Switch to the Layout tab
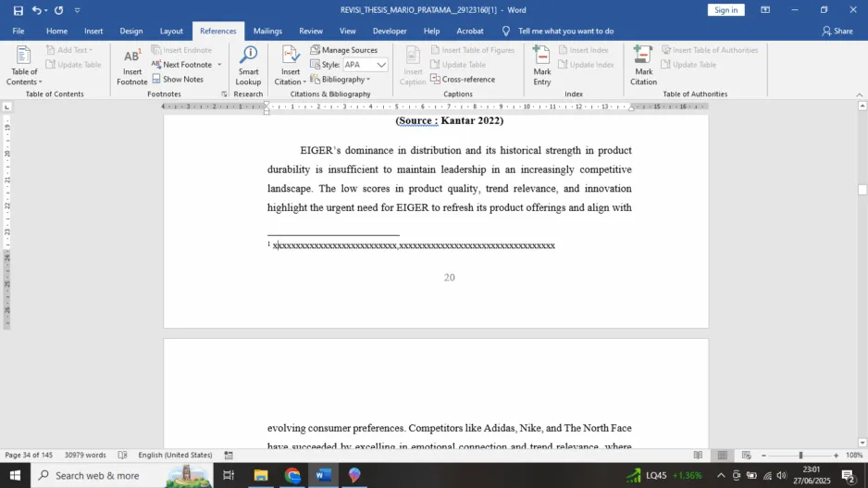The image size is (868, 488). pos(171,31)
